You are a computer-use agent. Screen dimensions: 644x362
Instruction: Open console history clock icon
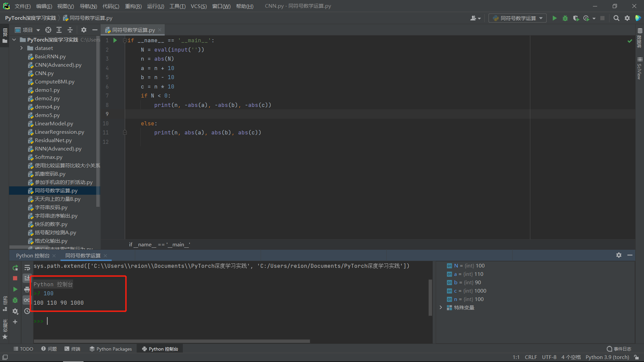coord(27,311)
